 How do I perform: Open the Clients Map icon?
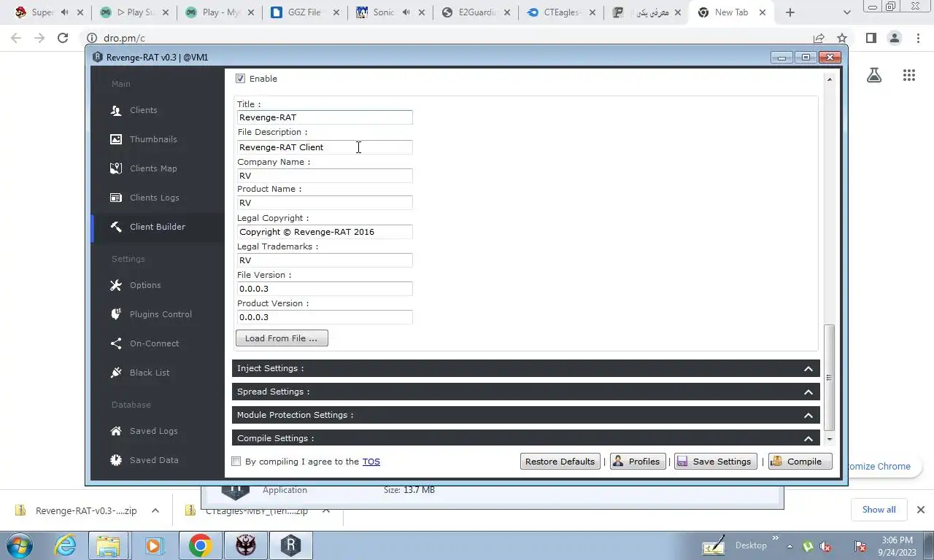116,168
